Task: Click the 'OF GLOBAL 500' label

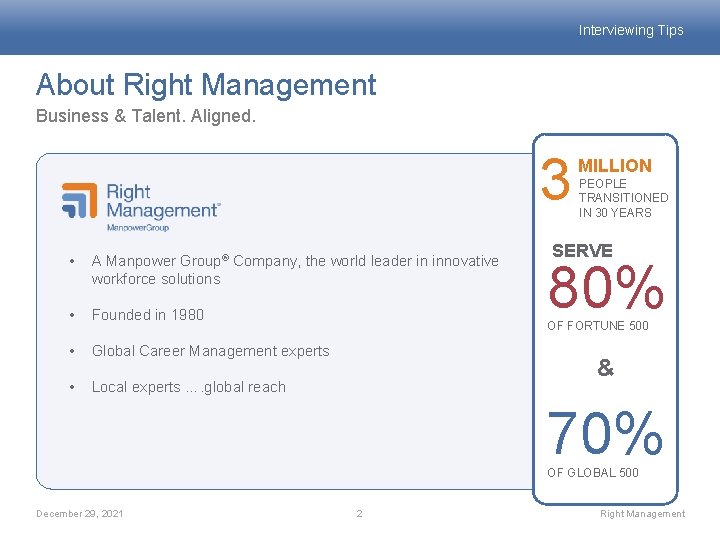Action: [593, 472]
